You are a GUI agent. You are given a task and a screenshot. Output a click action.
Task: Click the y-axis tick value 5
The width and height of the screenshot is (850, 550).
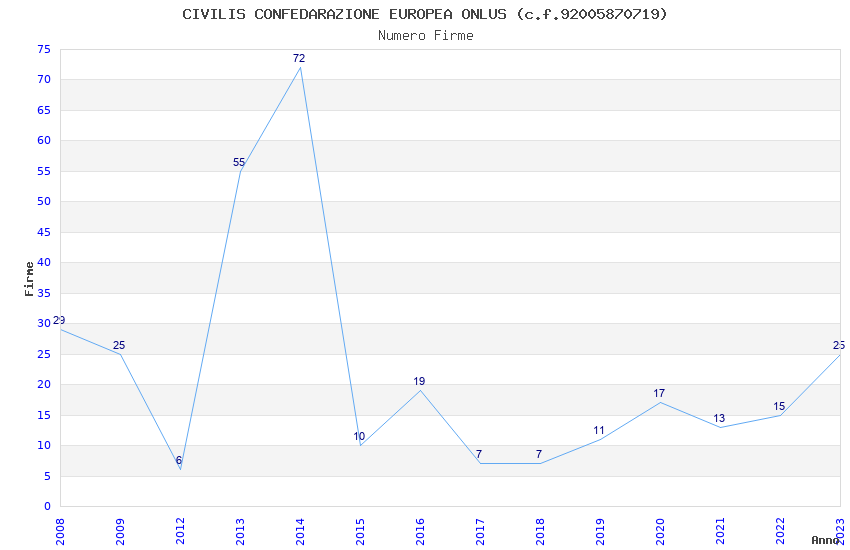coord(48,476)
